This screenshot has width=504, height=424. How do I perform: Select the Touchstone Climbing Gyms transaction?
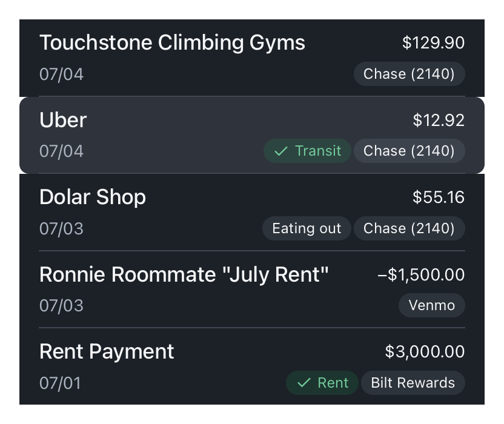(172, 43)
